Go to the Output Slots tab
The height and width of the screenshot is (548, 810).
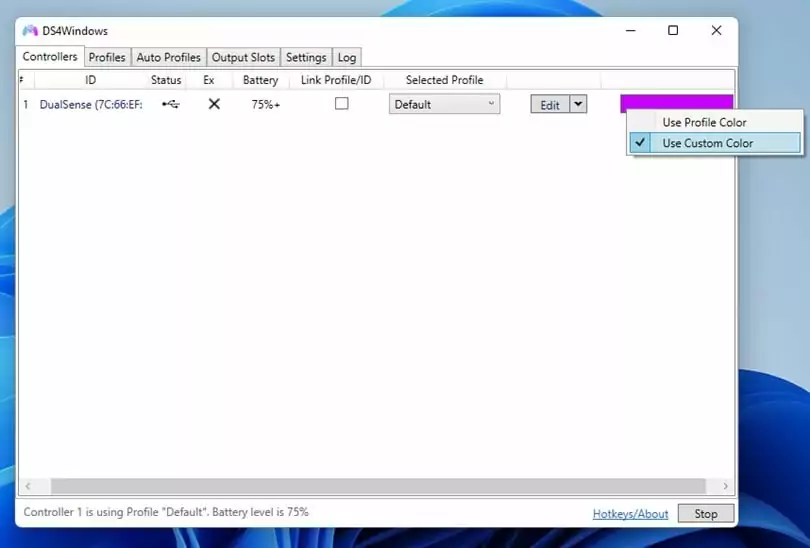[243, 58]
